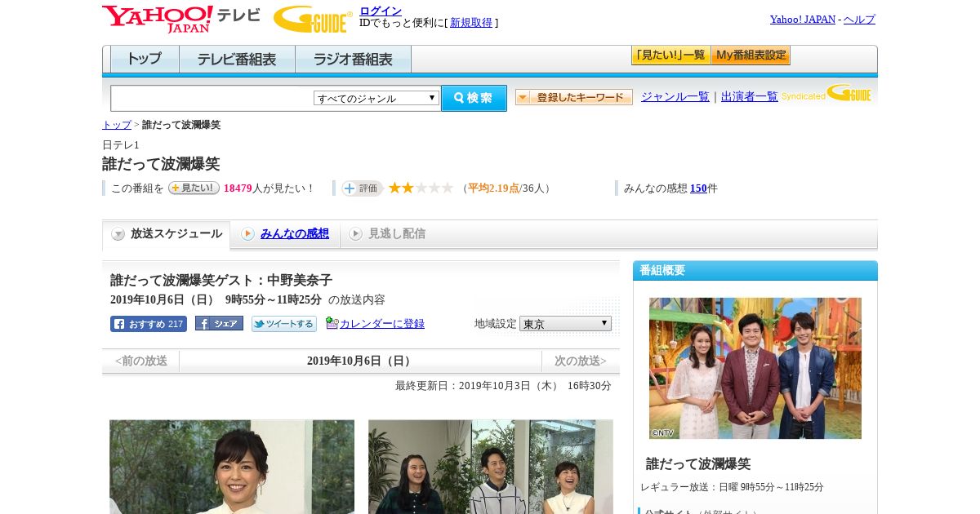Open the テレビ番組表 tab
The height and width of the screenshot is (514, 980).
(x=237, y=60)
